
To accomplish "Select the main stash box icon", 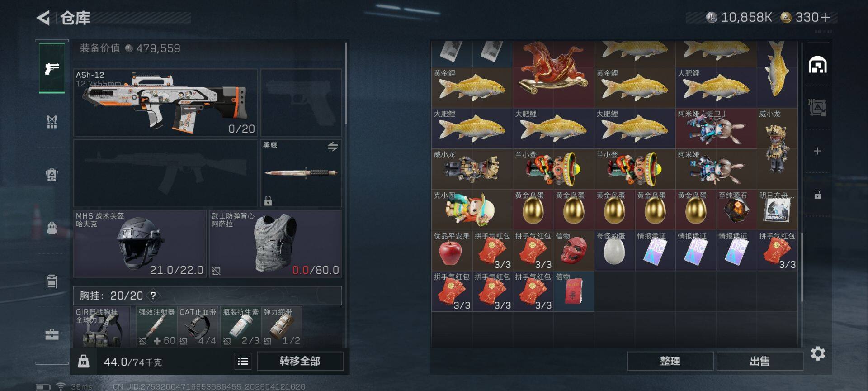I will pos(818,65).
